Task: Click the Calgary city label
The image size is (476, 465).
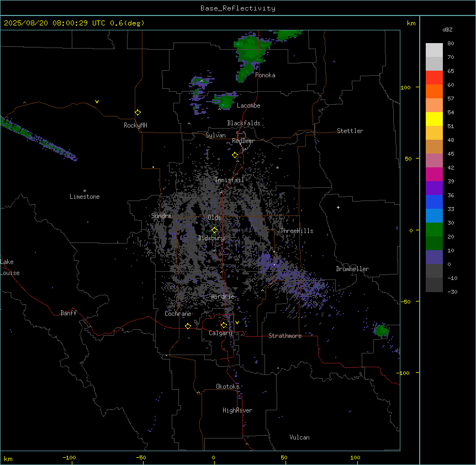Action: (x=221, y=333)
